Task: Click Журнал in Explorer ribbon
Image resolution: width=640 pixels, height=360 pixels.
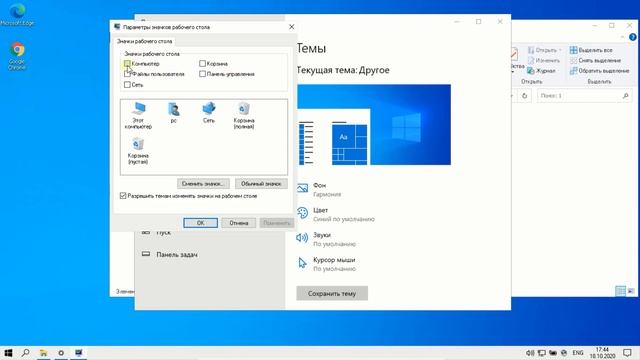Action: [x=541, y=71]
